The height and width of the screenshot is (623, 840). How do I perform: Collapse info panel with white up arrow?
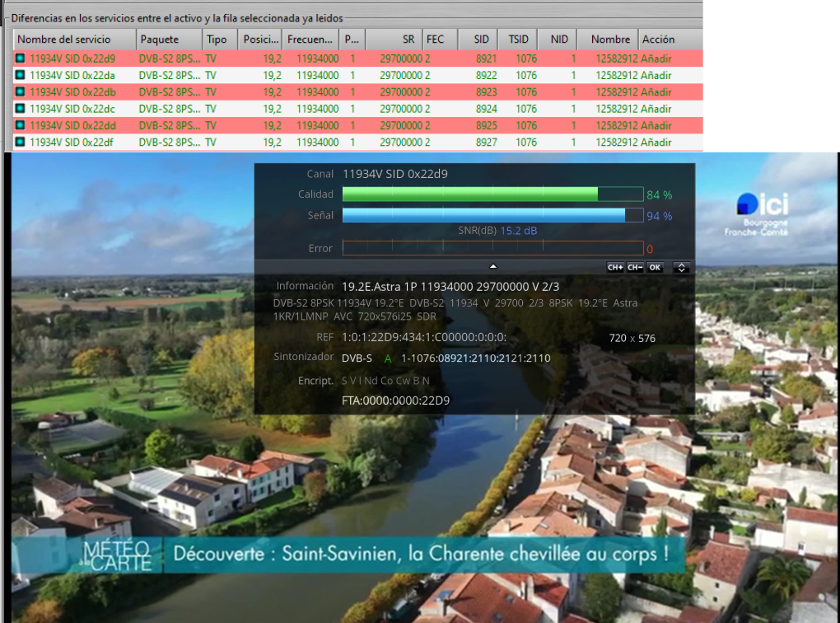493,266
